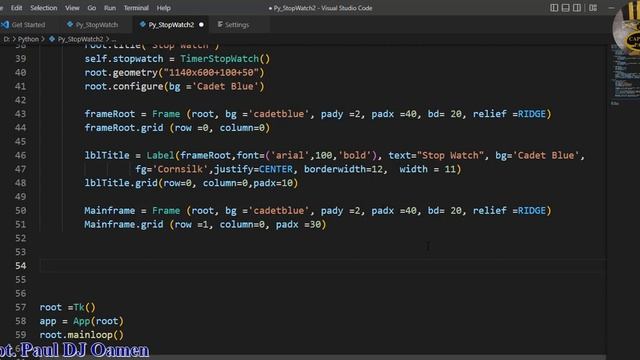Viewport: 640px width, 360px height.
Task: Select the Py_StopWatch2 editor tab
Action: [x=171, y=25]
